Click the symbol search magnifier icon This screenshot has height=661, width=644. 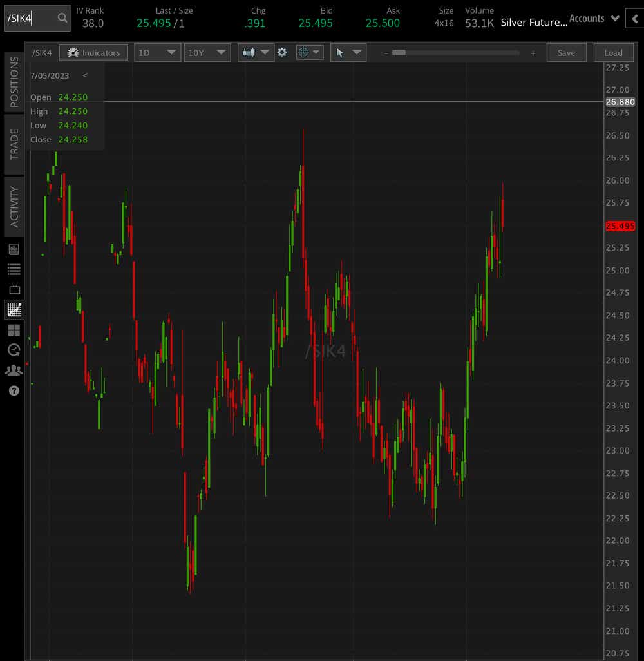tap(62, 17)
